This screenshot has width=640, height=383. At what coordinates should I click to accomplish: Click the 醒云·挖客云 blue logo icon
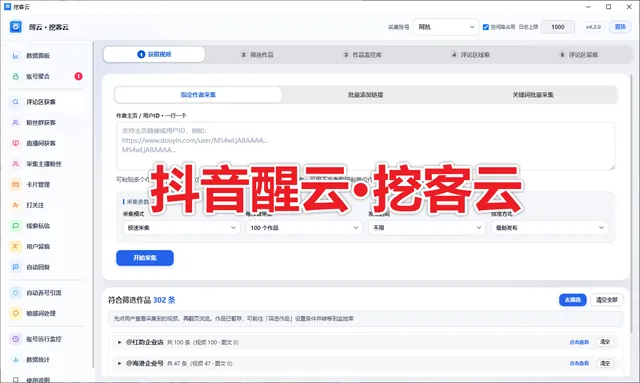pyautogui.click(x=16, y=27)
